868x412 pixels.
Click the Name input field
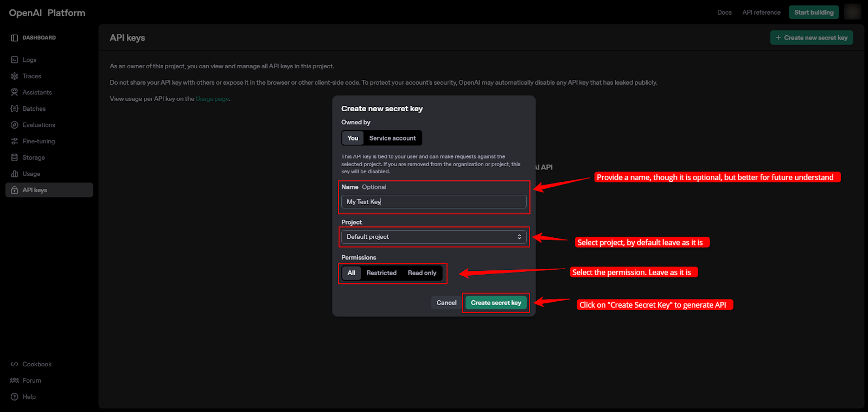[x=434, y=202]
